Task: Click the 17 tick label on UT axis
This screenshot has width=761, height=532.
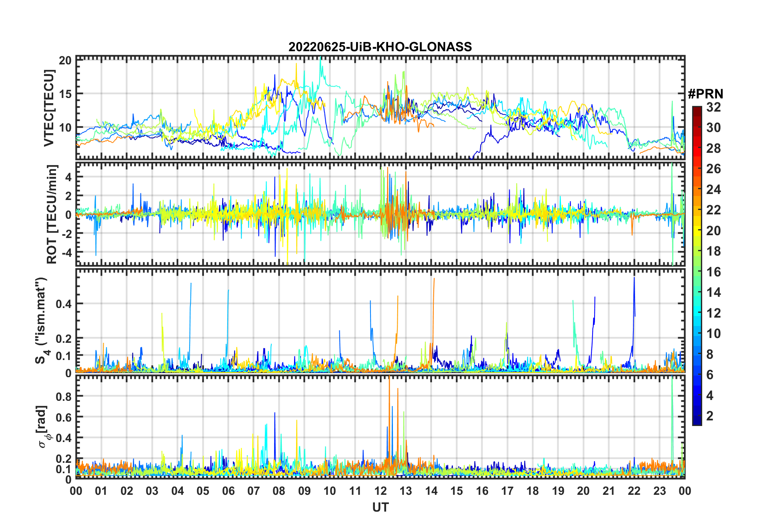Action: tap(507, 491)
